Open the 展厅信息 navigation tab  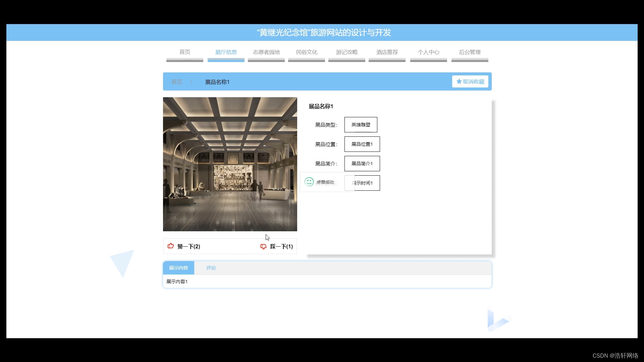coord(226,52)
